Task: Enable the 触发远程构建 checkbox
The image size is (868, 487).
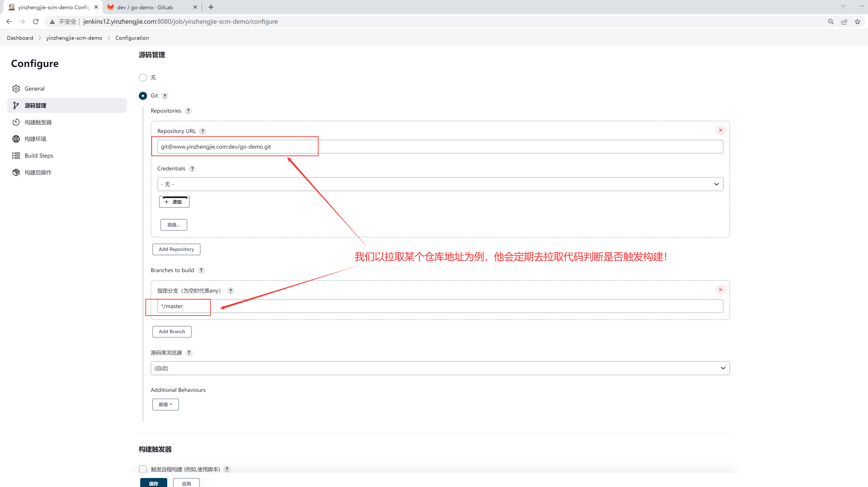Action: point(143,469)
